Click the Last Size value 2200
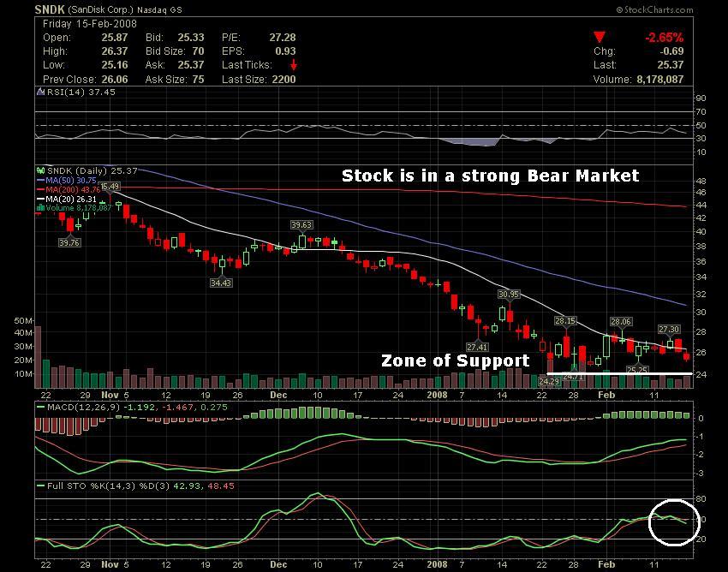 pos(283,80)
